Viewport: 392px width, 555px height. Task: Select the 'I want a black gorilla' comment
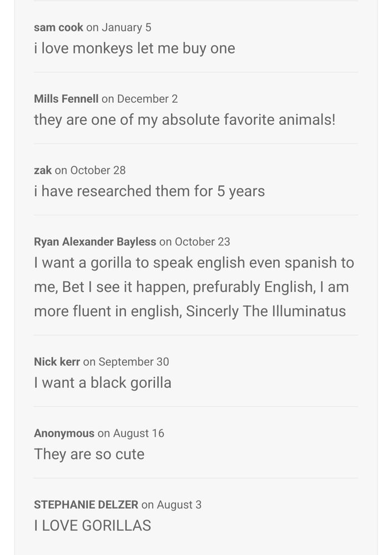(103, 383)
